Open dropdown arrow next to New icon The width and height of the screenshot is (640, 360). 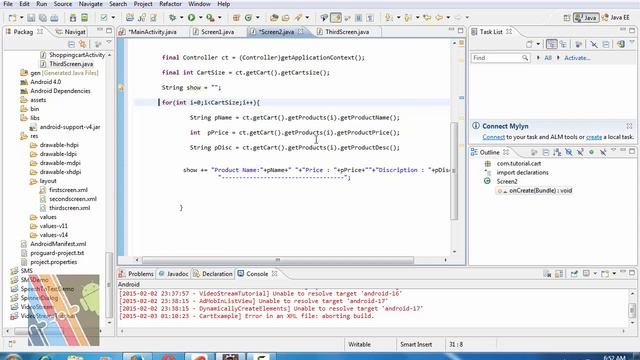[22, 18]
